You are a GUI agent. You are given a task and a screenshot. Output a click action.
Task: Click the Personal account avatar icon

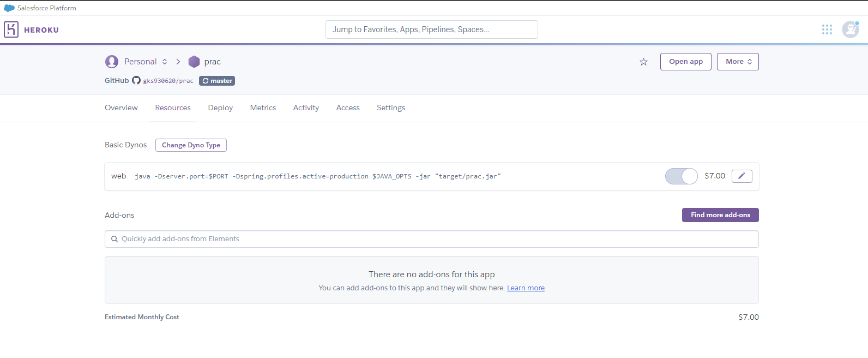point(112,62)
